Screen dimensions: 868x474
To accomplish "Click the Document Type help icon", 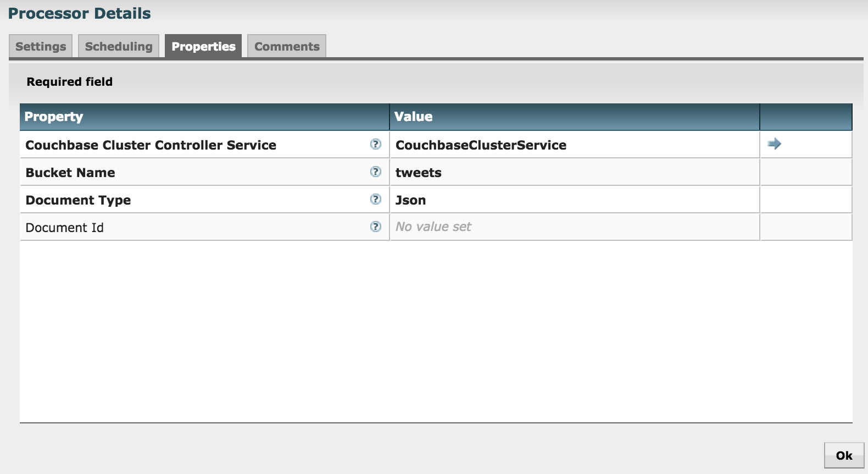I will coord(376,199).
